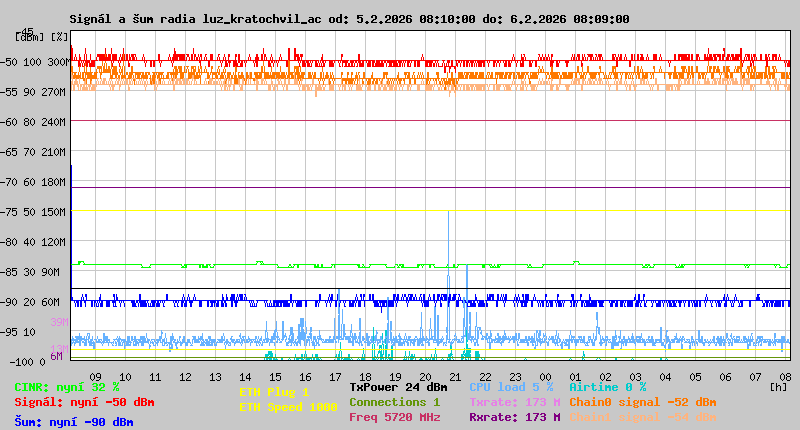Click the '150M' y-axis label
Screen dimensions: 800x430
click(x=54, y=212)
